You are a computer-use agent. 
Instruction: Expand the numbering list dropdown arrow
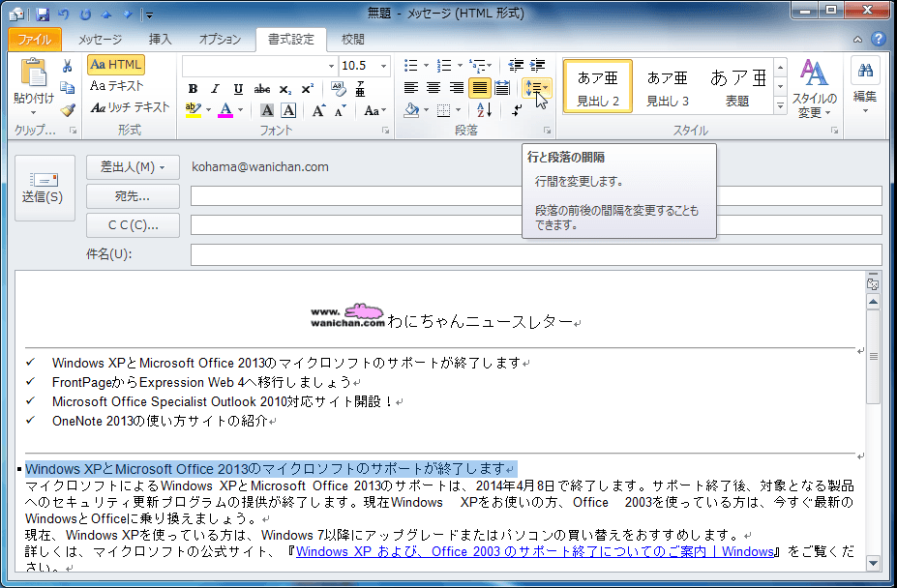460,66
